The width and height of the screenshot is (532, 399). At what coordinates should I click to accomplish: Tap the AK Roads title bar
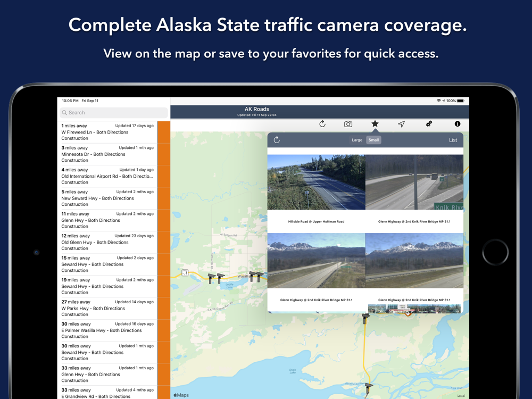(x=320, y=112)
